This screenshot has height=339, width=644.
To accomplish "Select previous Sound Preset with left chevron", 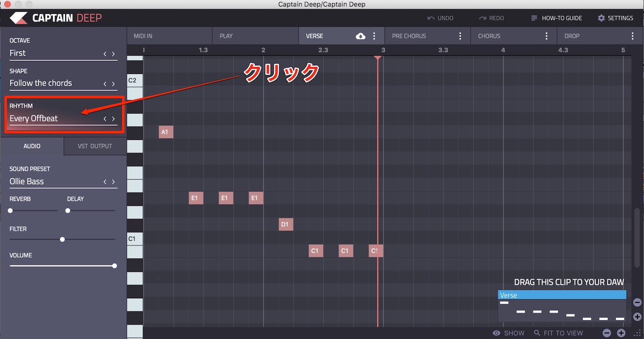I will [105, 182].
